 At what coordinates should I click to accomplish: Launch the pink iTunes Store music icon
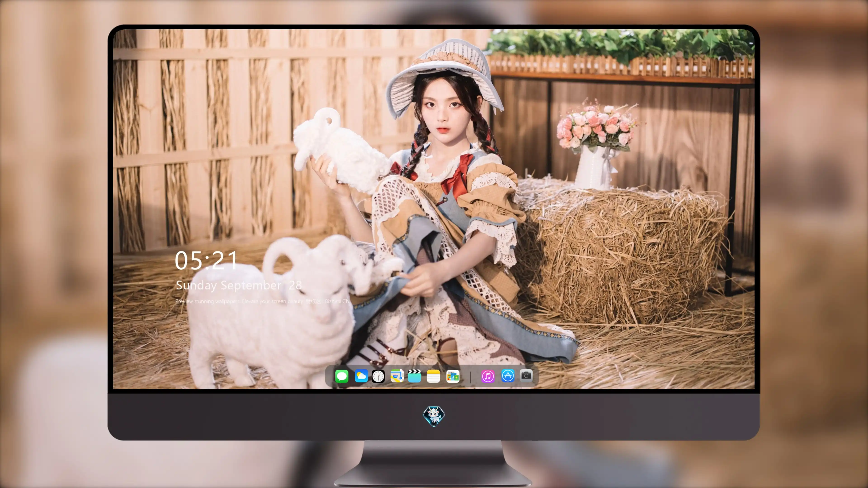pos(488,376)
